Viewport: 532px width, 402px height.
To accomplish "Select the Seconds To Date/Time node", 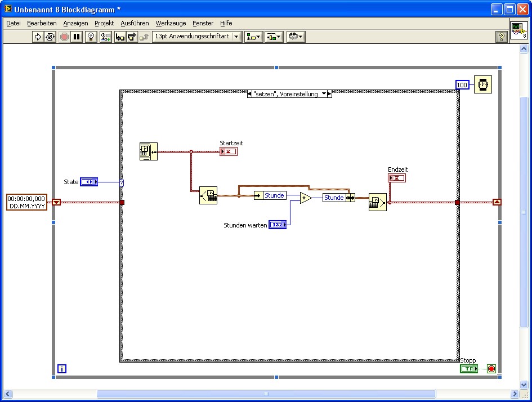I will click(x=208, y=195).
